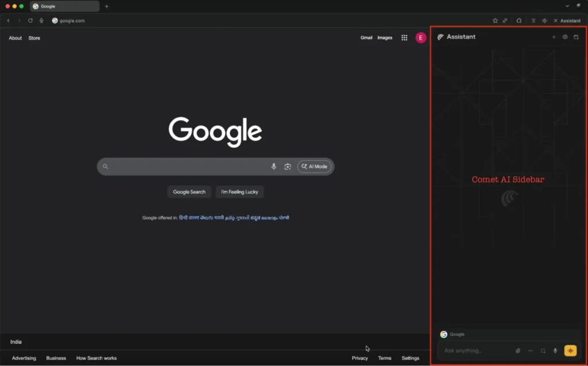Expand the tab list chevron in title bar
Screen dimensions: 588x366
coord(567,6)
